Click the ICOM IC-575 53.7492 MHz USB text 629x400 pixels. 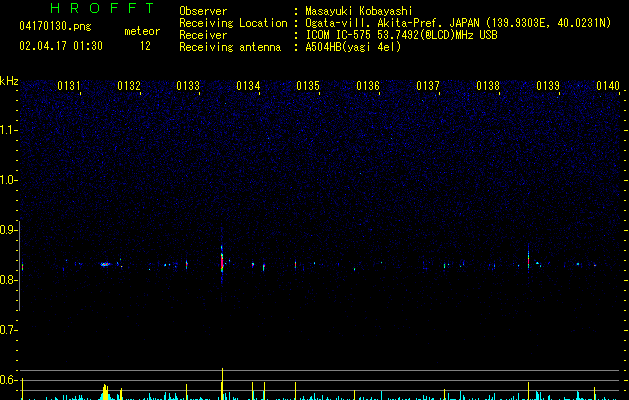point(402,35)
